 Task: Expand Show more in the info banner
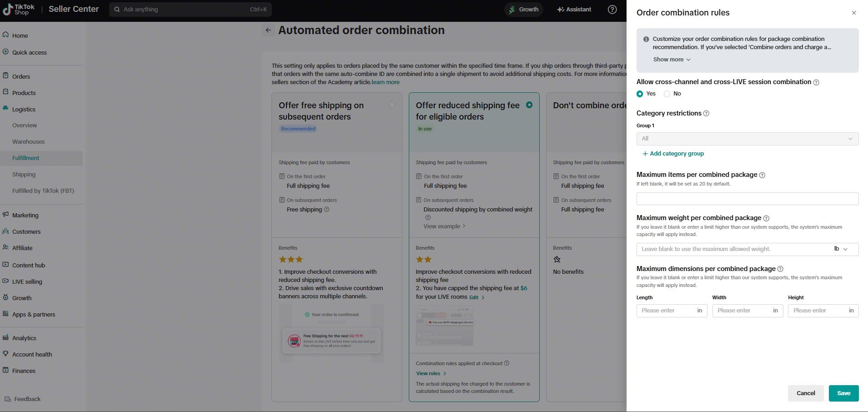point(672,60)
